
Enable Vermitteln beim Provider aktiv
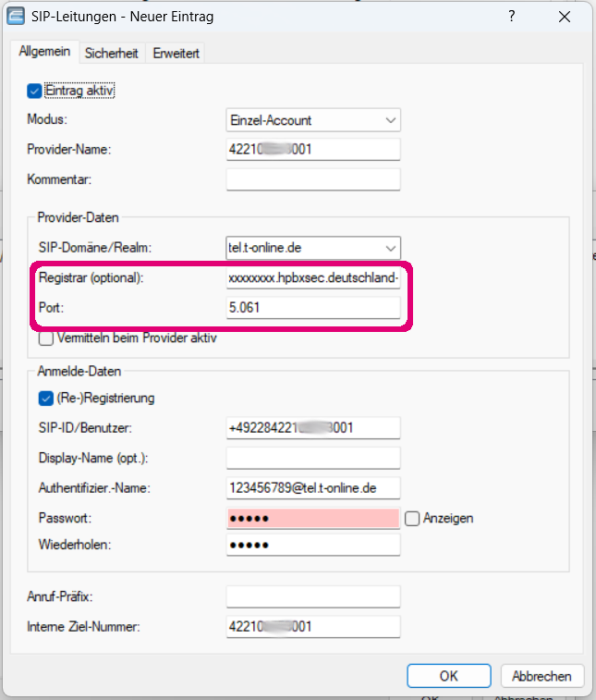coord(46,338)
